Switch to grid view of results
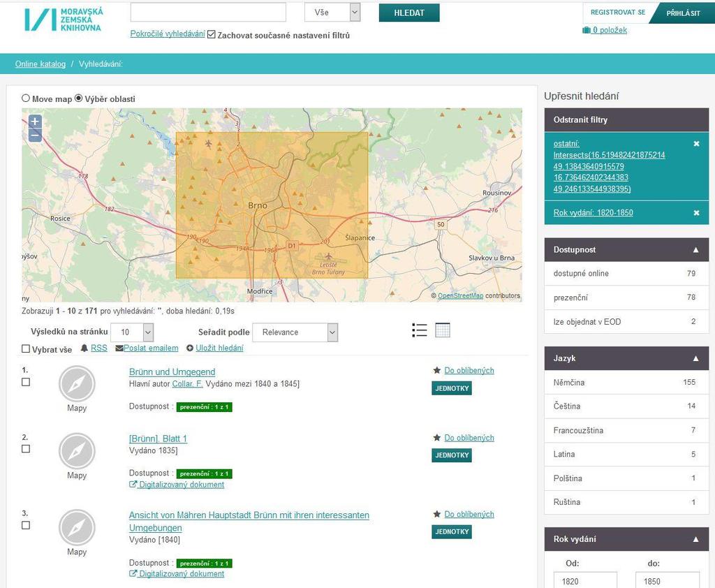This screenshot has height=588, width=715. (x=443, y=330)
